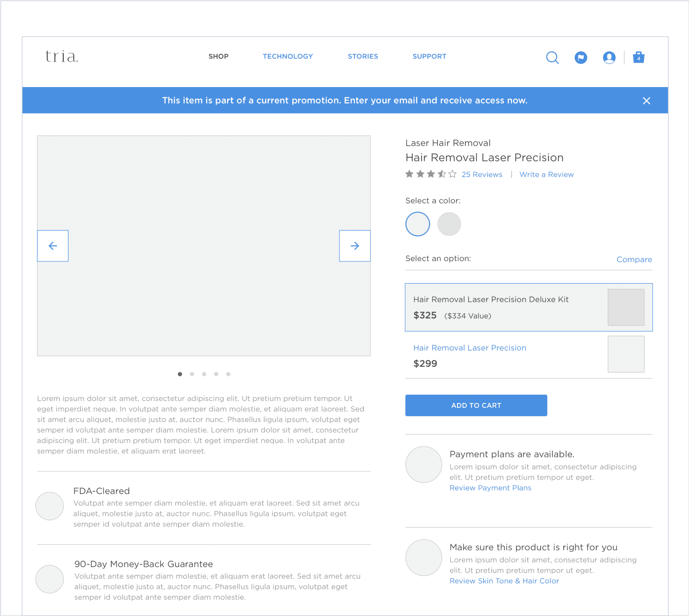Click the $325 price text

(425, 315)
